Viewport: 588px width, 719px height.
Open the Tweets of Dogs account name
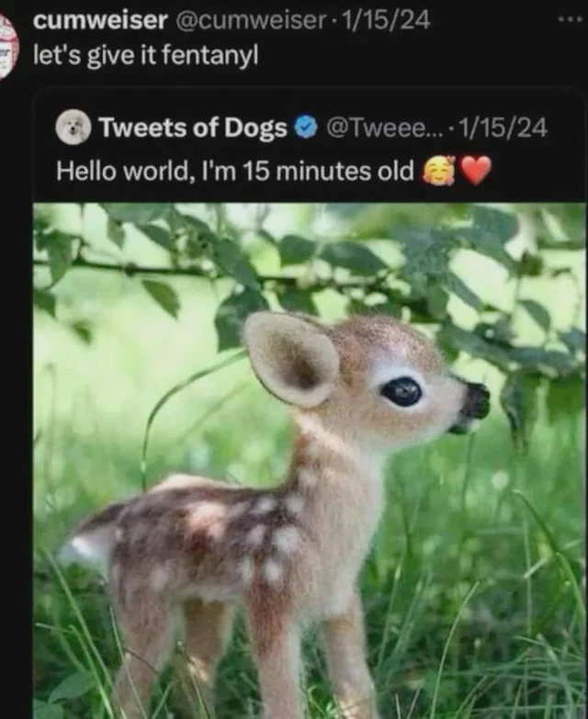pyautogui.click(x=192, y=128)
